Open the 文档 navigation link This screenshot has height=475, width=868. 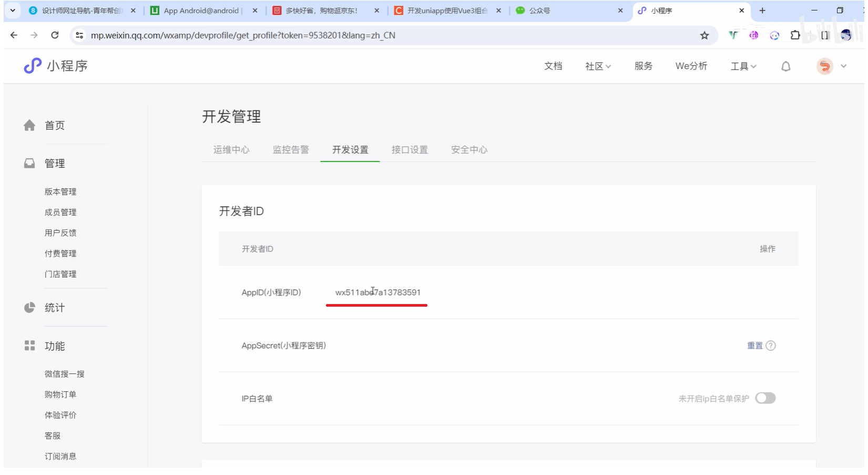pyautogui.click(x=553, y=66)
